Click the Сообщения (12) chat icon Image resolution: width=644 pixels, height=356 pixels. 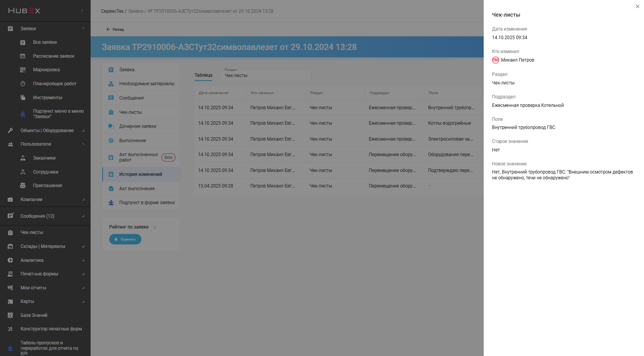click(x=10, y=216)
